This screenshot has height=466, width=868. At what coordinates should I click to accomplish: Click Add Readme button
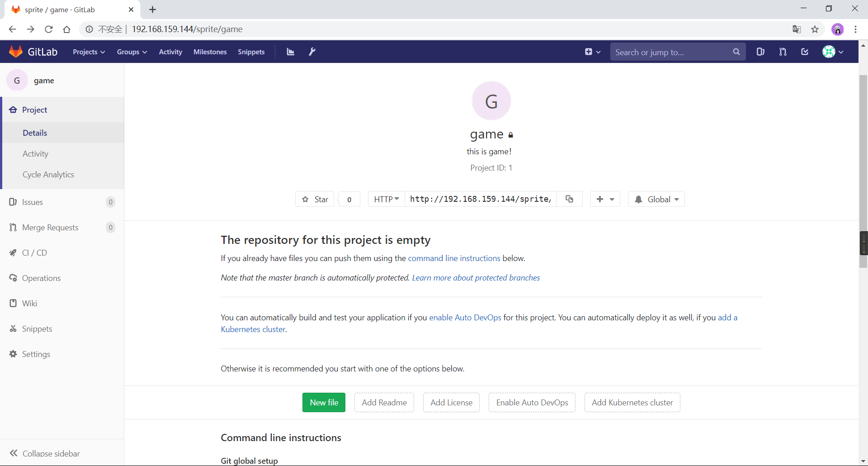(x=384, y=402)
